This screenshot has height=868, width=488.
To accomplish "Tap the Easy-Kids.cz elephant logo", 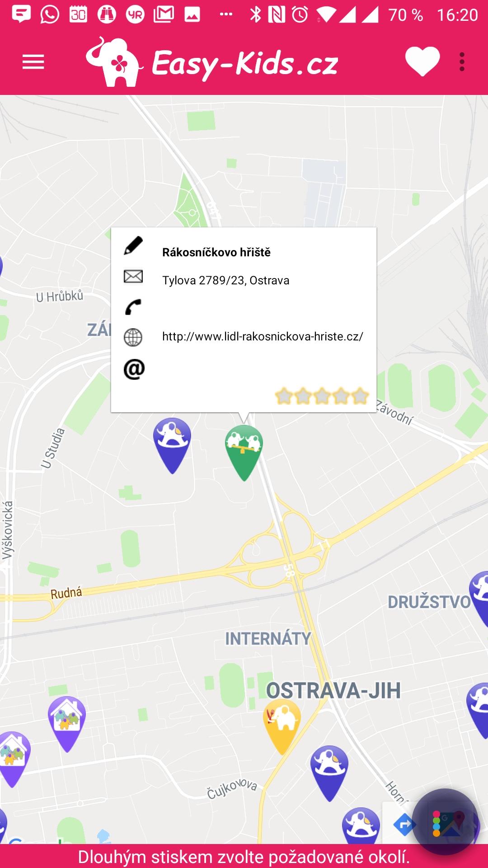I will tap(211, 62).
